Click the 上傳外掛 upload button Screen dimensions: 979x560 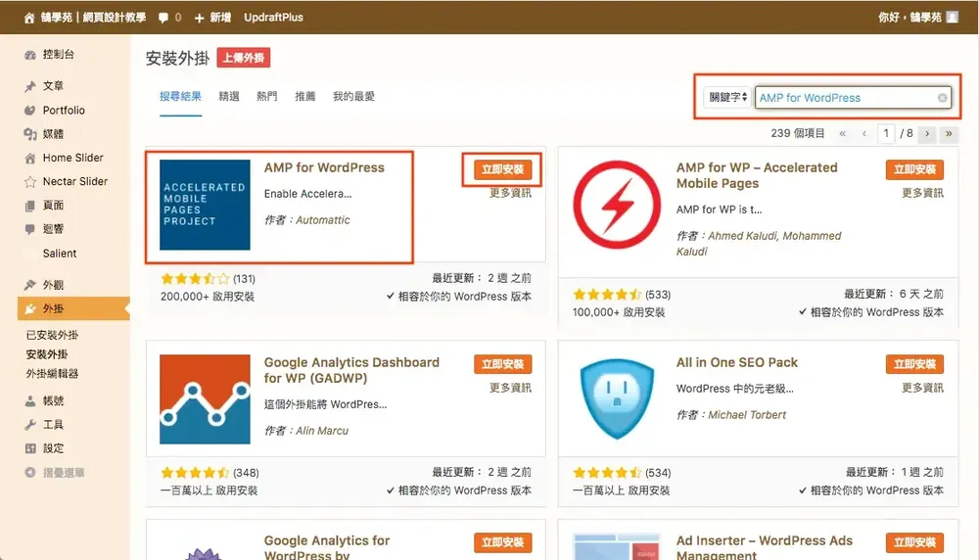point(244,58)
